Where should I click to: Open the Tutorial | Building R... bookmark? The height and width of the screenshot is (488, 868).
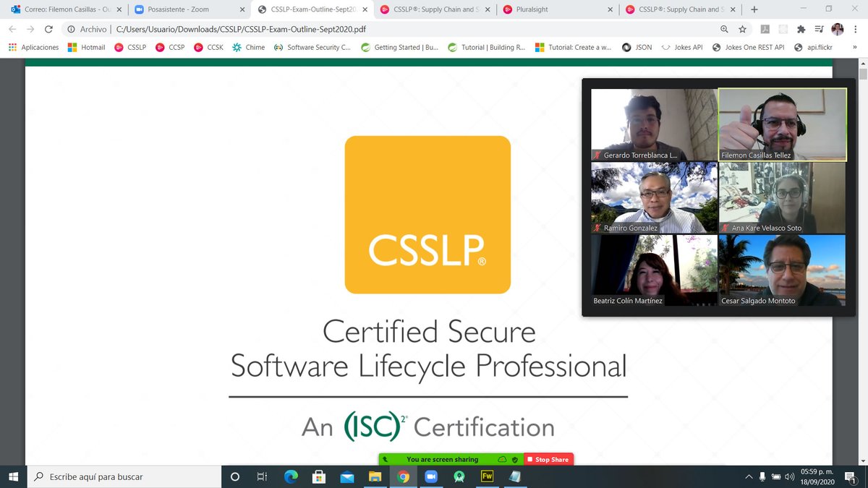487,47
